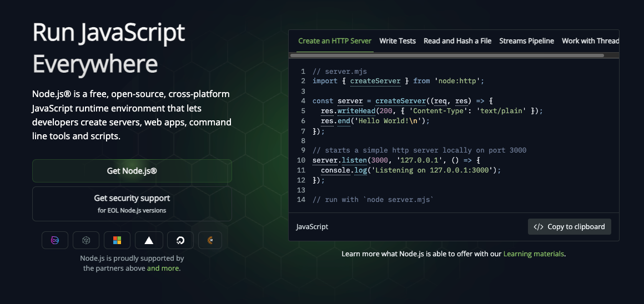The height and width of the screenshot is (304, 644).
Task: Click the DigitalOcean partner logo
Action: click(x=180, y=240)
